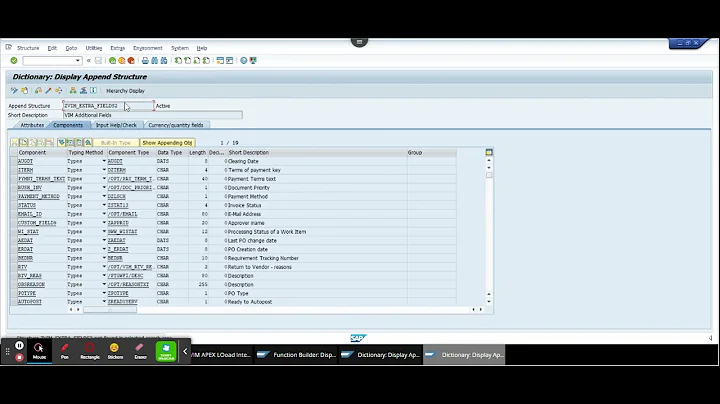Viewport: 720px width, 404px height.
Task: Select the Eraser annotation tool
Action: click(141, 351)
